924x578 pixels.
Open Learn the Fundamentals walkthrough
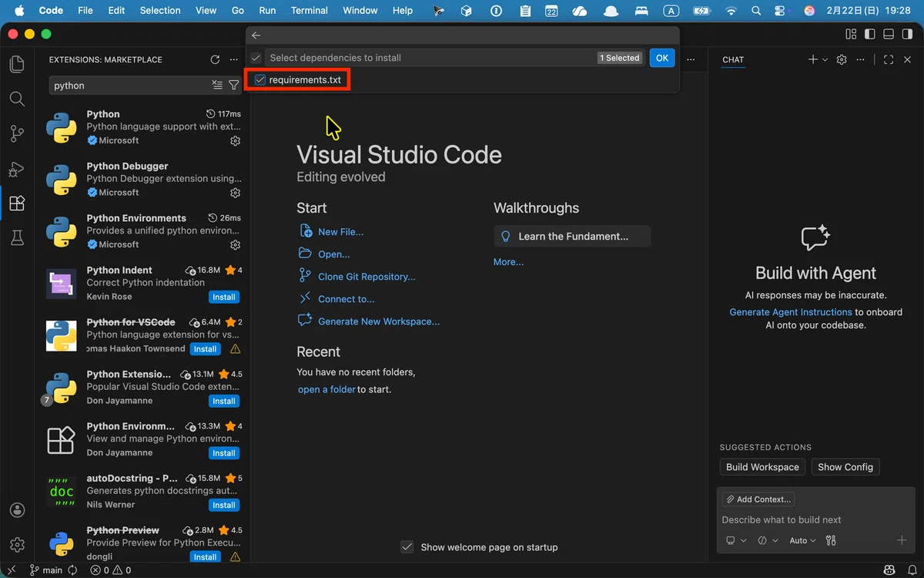pos(572,237)
